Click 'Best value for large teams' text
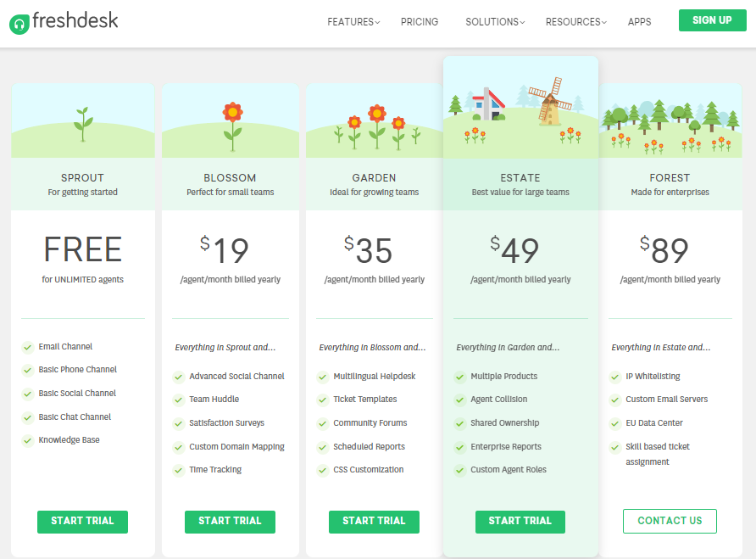The width and height of the screenshot is (756, 559). tap(520, 192)
